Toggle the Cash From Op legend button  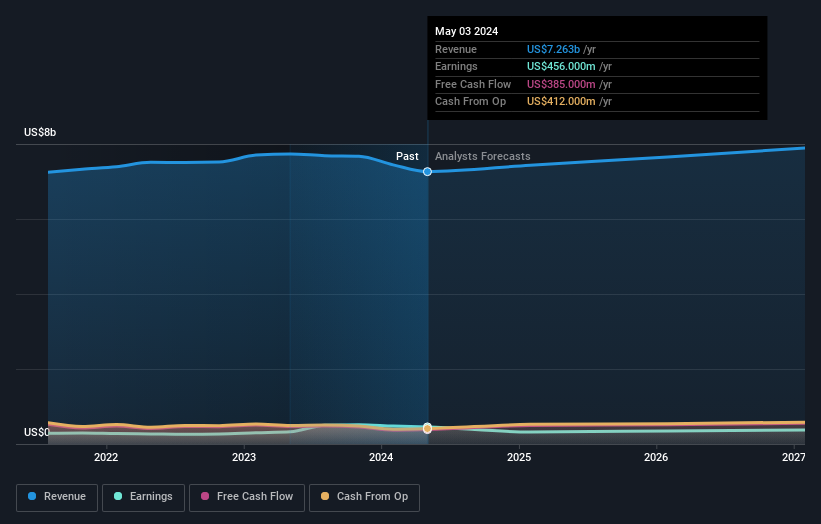click(x=364, y=497)
